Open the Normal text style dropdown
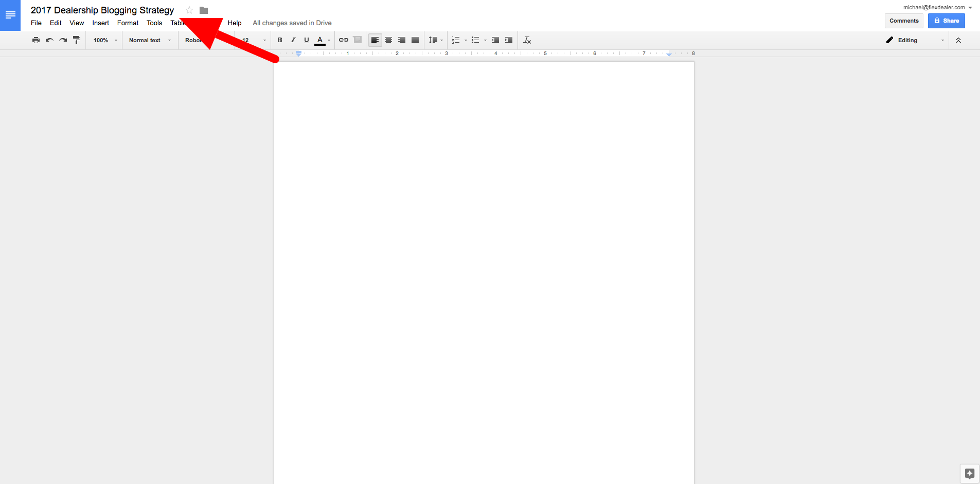The width and height of the screenshot is (980, 484). [150, 40]
